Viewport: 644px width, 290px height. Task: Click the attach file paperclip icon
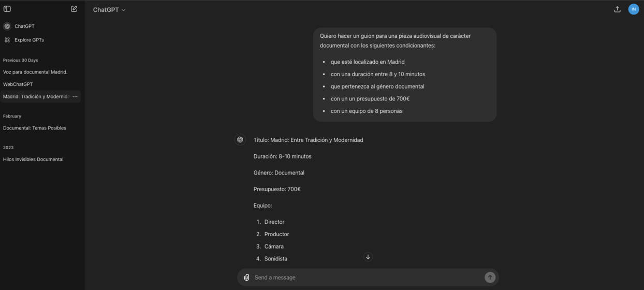(x=246, y=278)
